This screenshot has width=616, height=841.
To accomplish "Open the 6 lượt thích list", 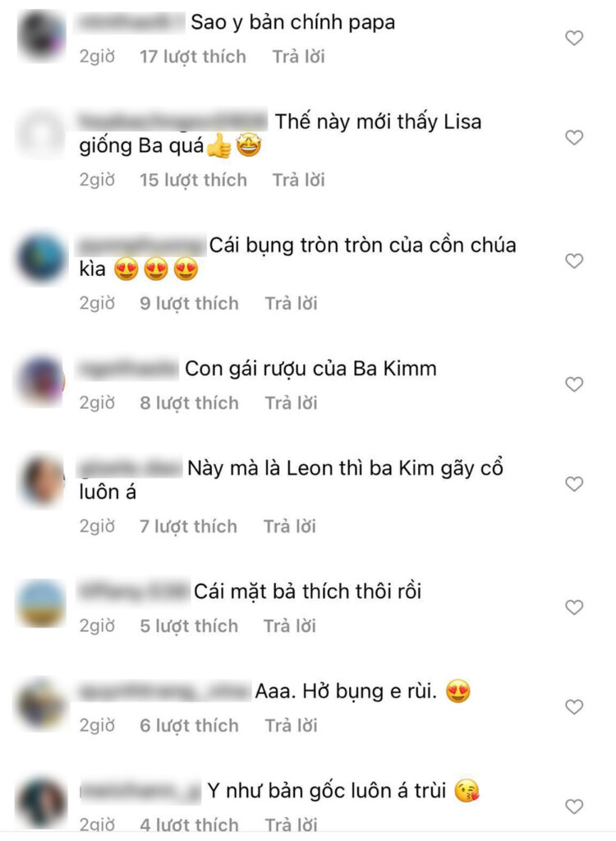I will 190,726.
